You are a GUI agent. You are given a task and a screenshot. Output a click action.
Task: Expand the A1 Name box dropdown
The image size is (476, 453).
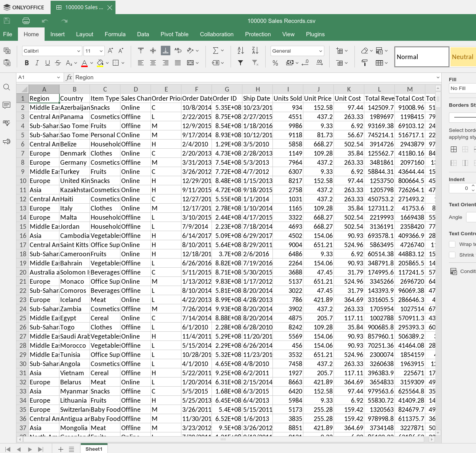[58, 77]
